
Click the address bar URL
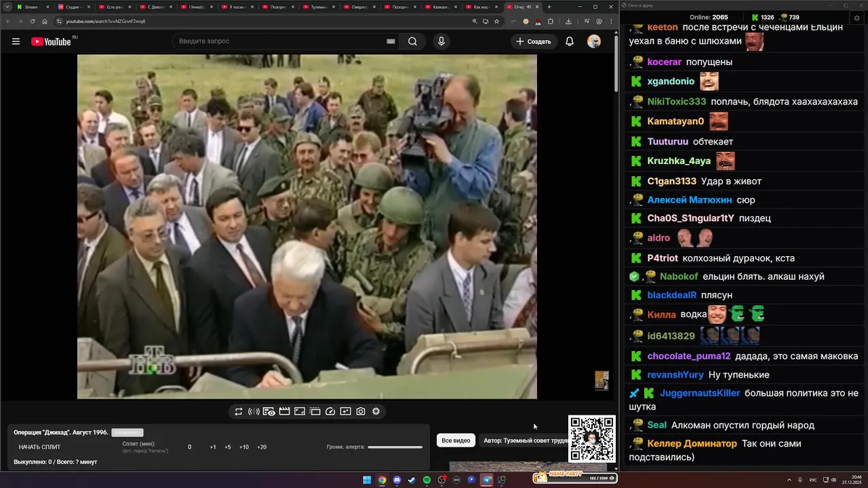(x=105, y=21)
